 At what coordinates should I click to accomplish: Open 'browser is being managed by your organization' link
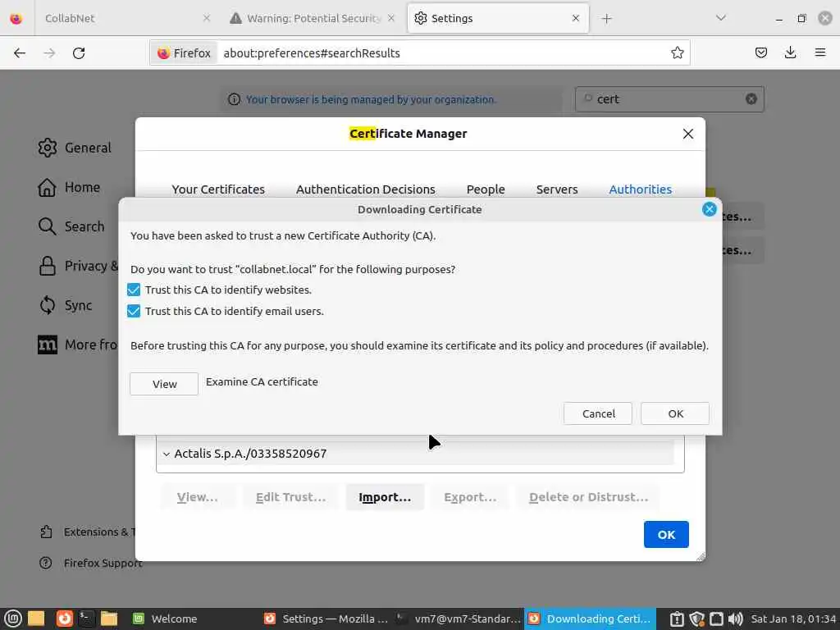click(371, 99)
